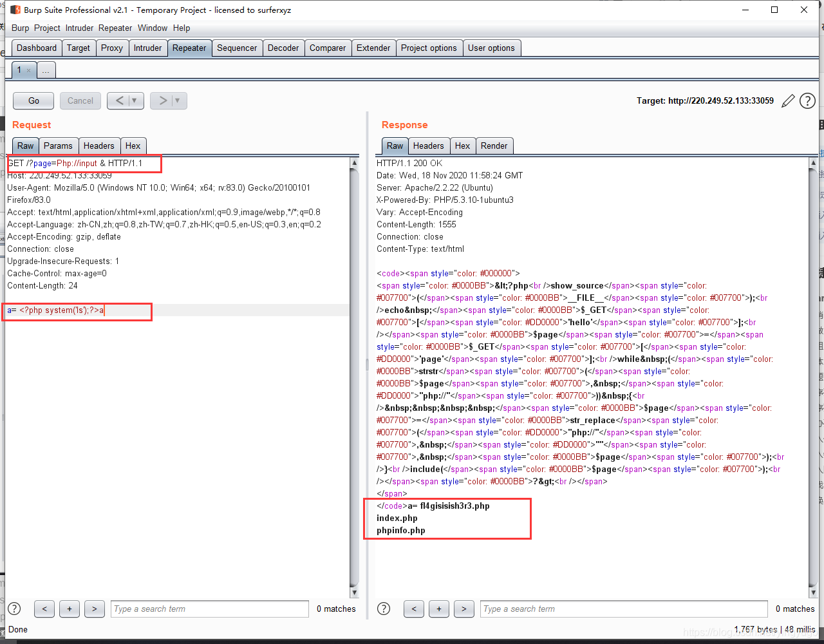The height and width of the screenshot is (644, 824).
Task: Click the previous match button under the Request
Action: point(44,609)
